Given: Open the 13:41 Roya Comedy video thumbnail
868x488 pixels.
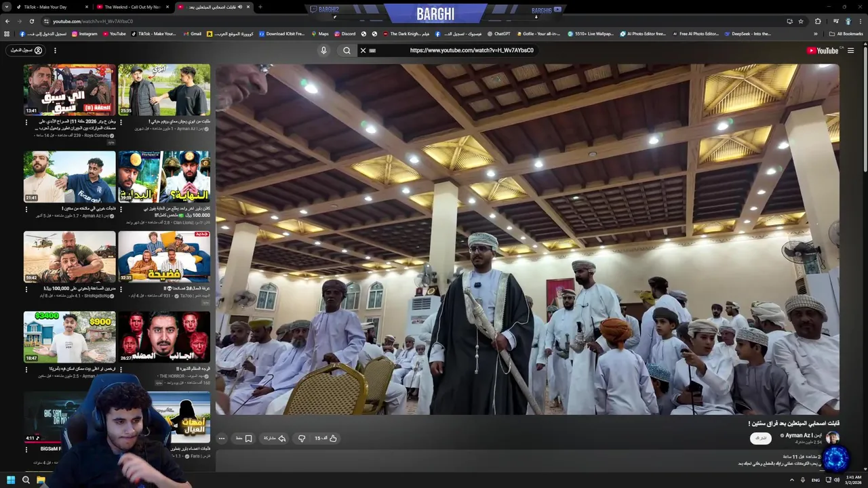Looking at the screenshot, I should [x=70, y=90].
